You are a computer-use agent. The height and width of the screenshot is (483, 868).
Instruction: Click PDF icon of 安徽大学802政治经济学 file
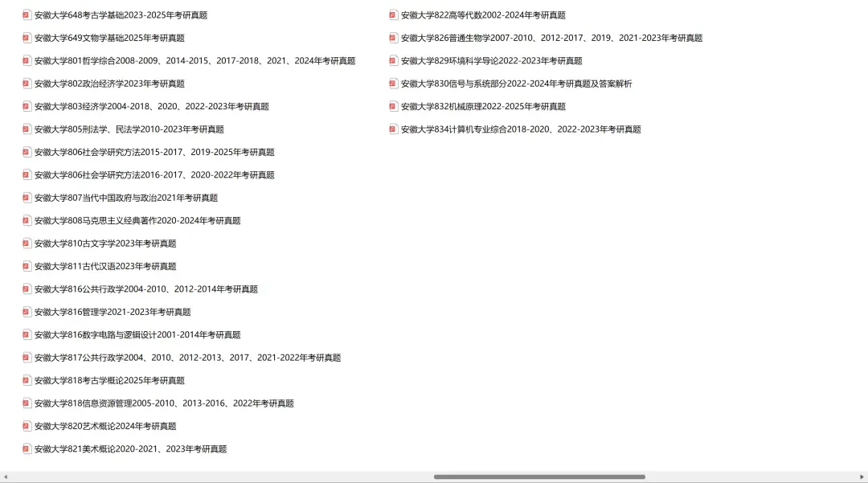[27, 84]
